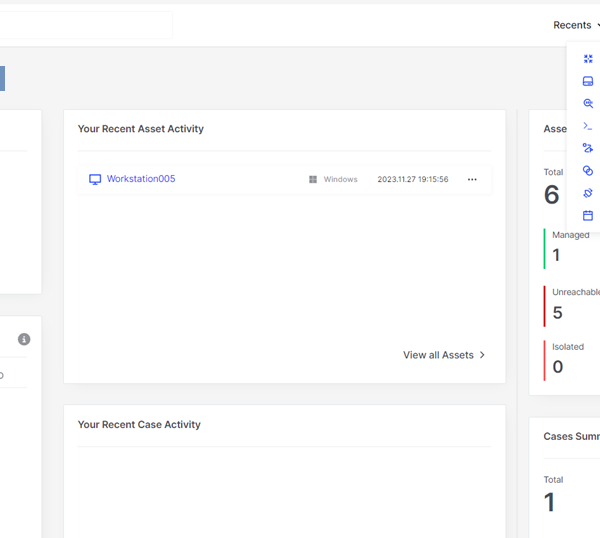Click the monitor icon beside Workstation005

point(95,179)
